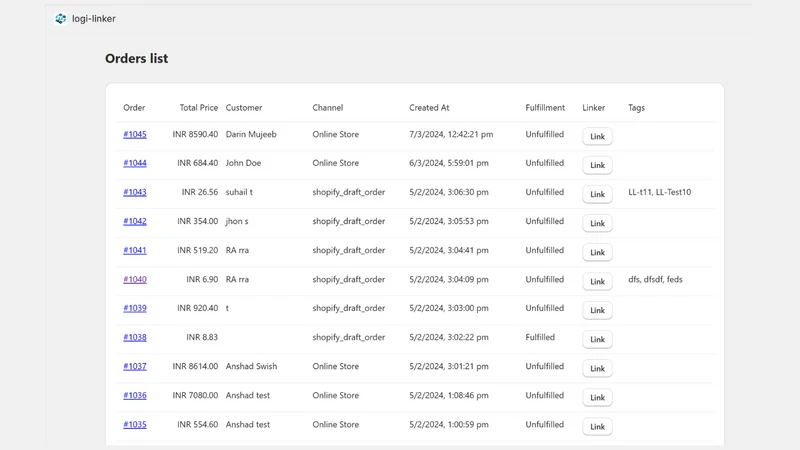Click the tags dfs, dfsdf, feds

[x=655, y=279]
